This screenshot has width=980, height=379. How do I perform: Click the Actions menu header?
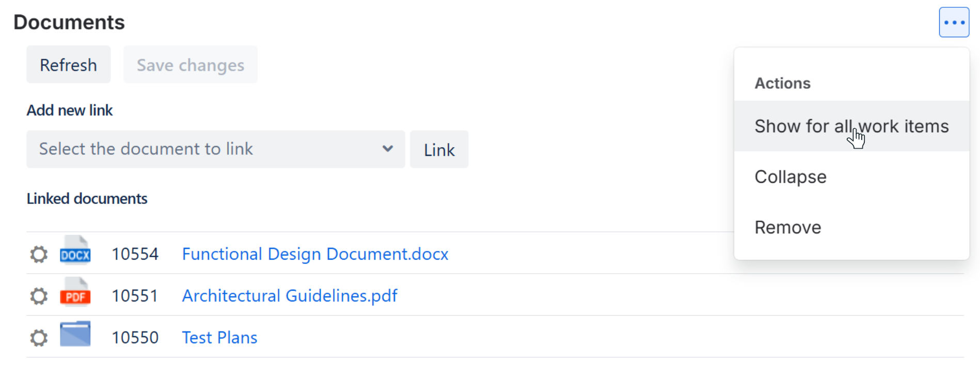[x=783, y=84]
